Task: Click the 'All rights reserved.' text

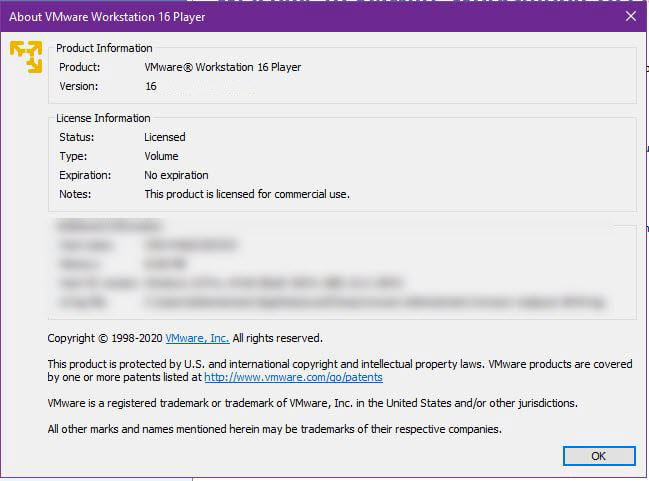Action: click(x=277, y=338)
